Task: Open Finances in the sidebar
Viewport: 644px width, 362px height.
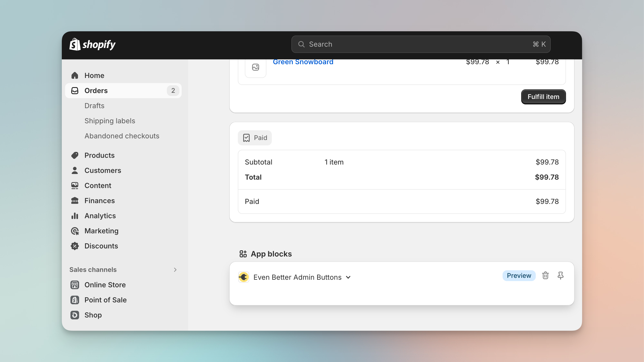Action: pos(123,201)
